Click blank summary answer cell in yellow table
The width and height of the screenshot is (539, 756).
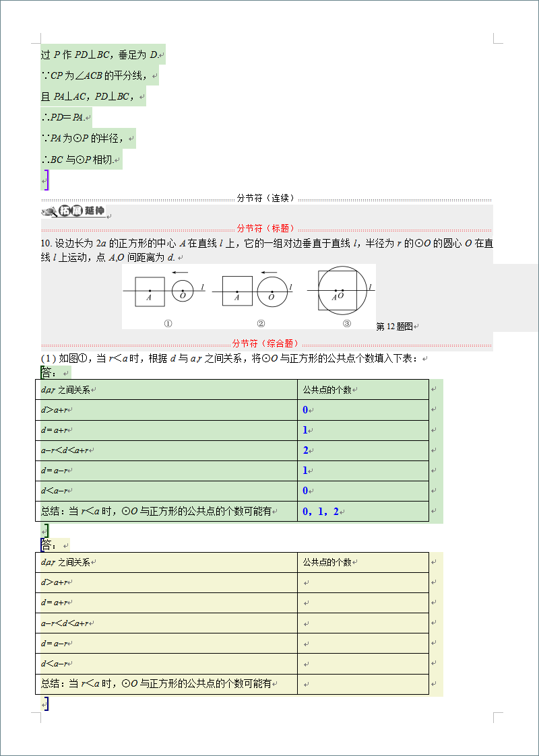click(363, 684)
